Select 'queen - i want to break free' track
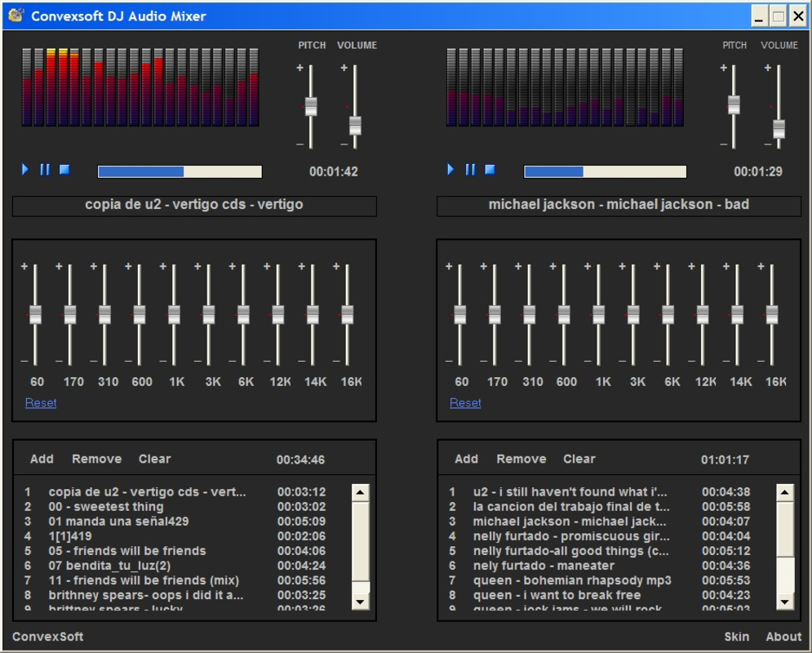Screen dimensions: 812x653 click(x=599, y=595)
